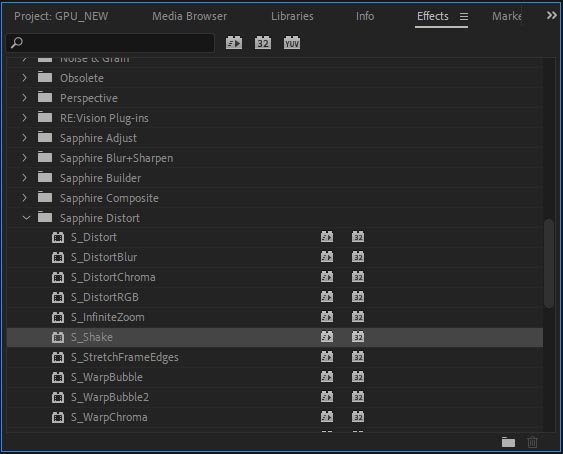Click in the effects search field
The height and width of the screenshot is (454, 563).
point(110,43)
